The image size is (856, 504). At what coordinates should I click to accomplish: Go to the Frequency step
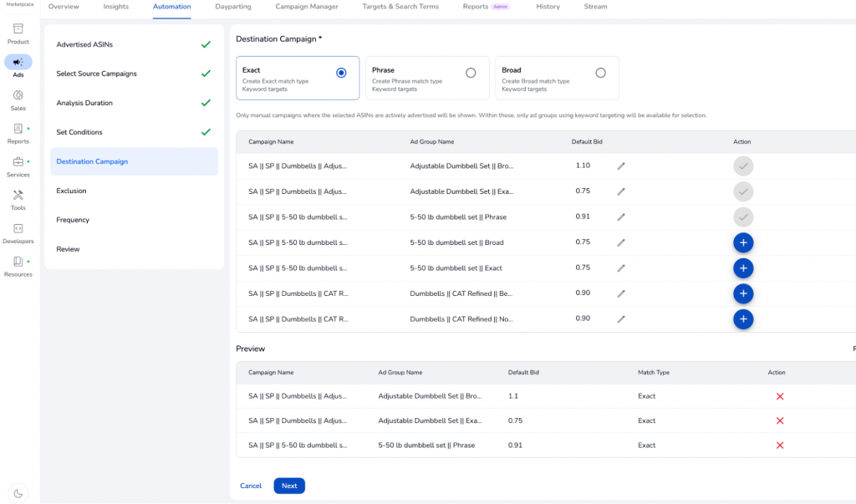134,220
